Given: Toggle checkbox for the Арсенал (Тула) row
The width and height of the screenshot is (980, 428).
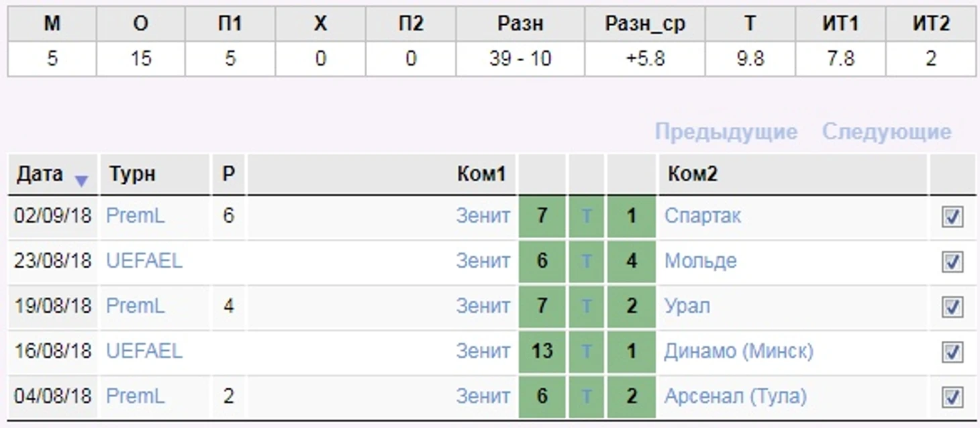Looking at the screenshot, I should pos(952,397).
